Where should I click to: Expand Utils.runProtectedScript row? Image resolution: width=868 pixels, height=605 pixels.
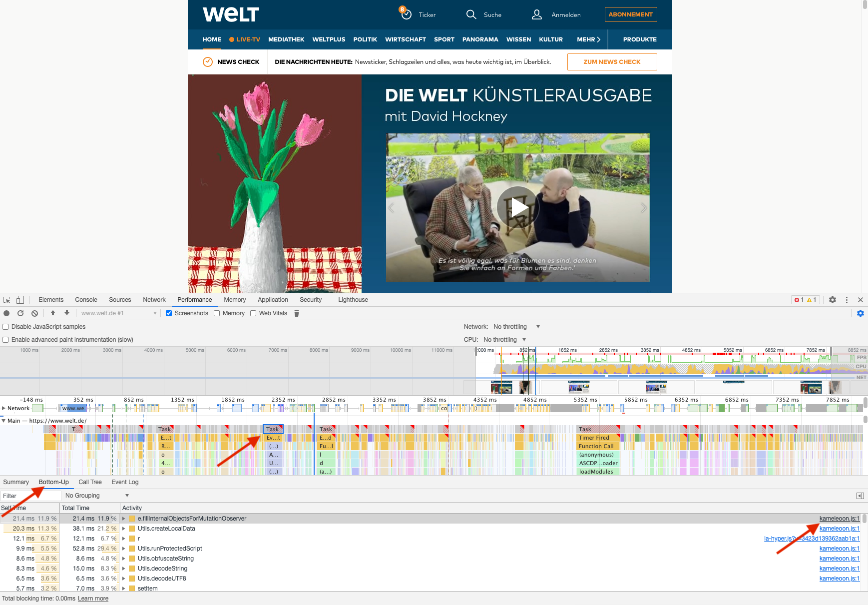pyautogui.click(x=124, y=549)
